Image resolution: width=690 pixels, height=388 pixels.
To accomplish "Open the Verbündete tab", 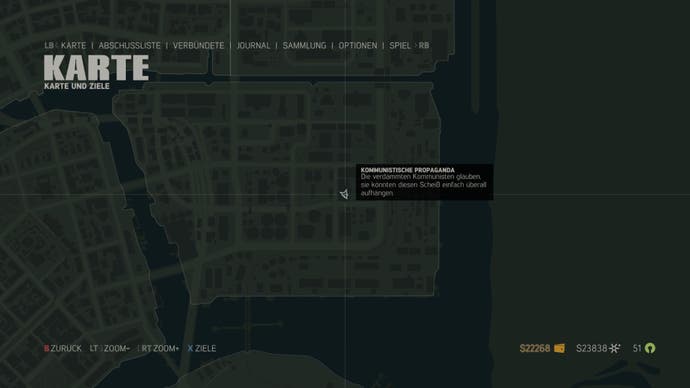I will coord(198,46).
